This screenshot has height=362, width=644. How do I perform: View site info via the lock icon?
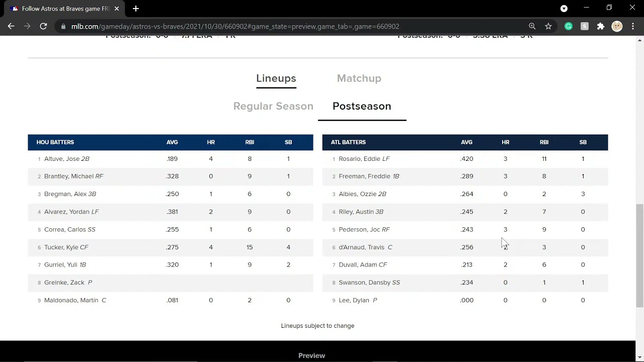63,26
